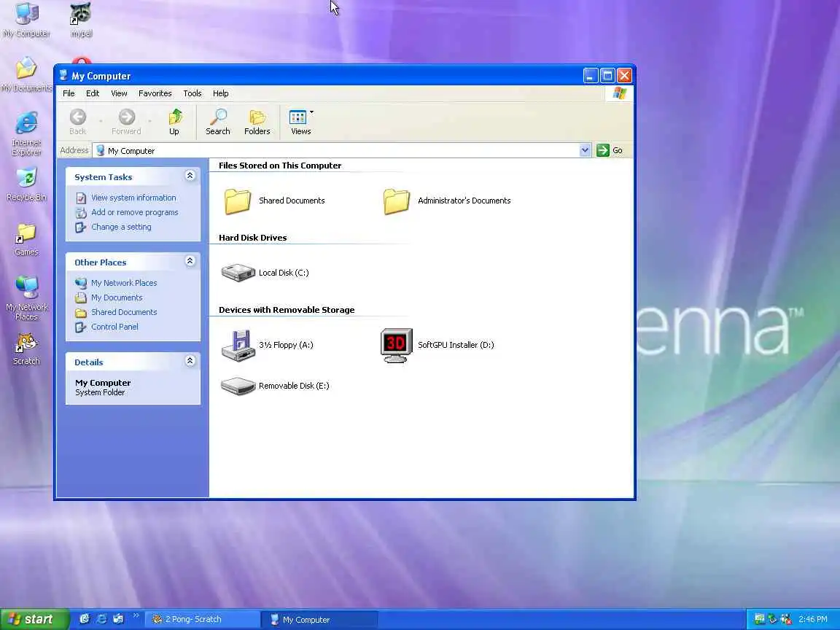Click the My Computer title bar icon
The width and height of the screenshot is (840, 630).
click(x=63, y=76)
